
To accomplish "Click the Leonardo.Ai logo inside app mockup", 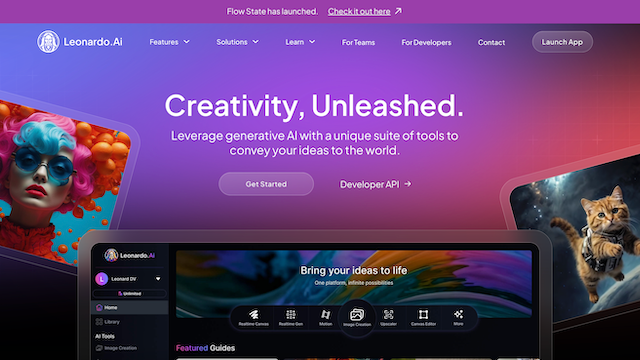I will (129, 256).
